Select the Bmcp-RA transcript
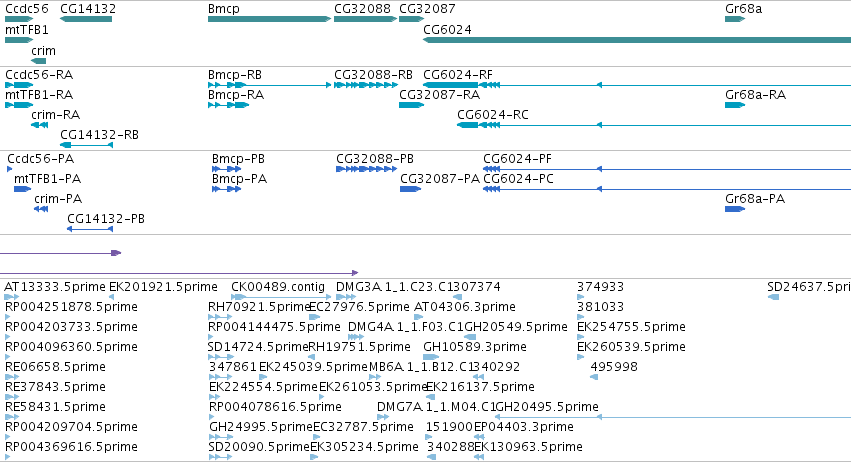The image size is (851, 462). (x=228, y=105)
